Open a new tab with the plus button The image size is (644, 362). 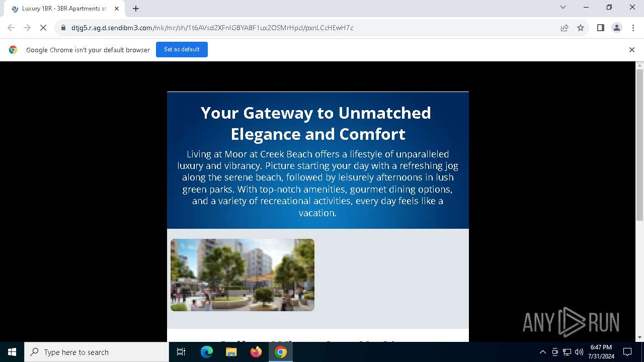coord(136,9)
